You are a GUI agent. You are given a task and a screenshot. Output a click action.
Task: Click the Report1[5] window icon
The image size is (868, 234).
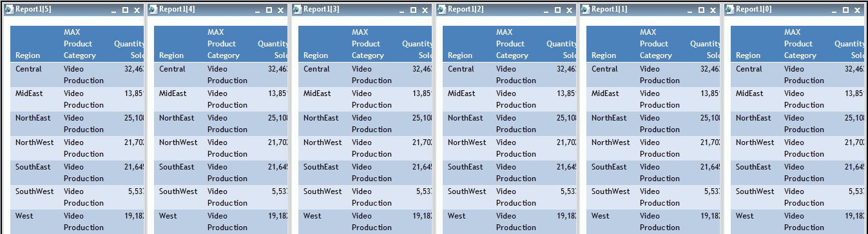click(x=9, y=10)
